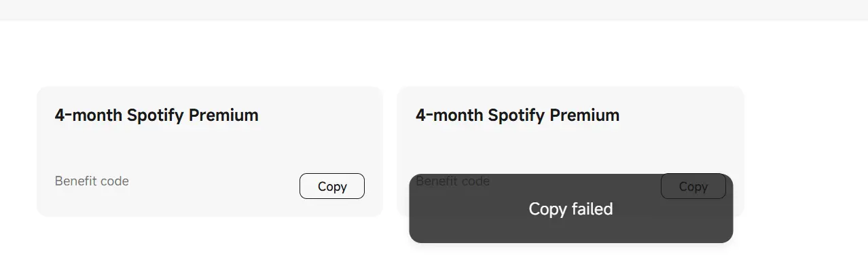This screenshot has width=868, height=256.
Task: Dismiss the 'Copy failed' toast message
Action: point(571,208)
